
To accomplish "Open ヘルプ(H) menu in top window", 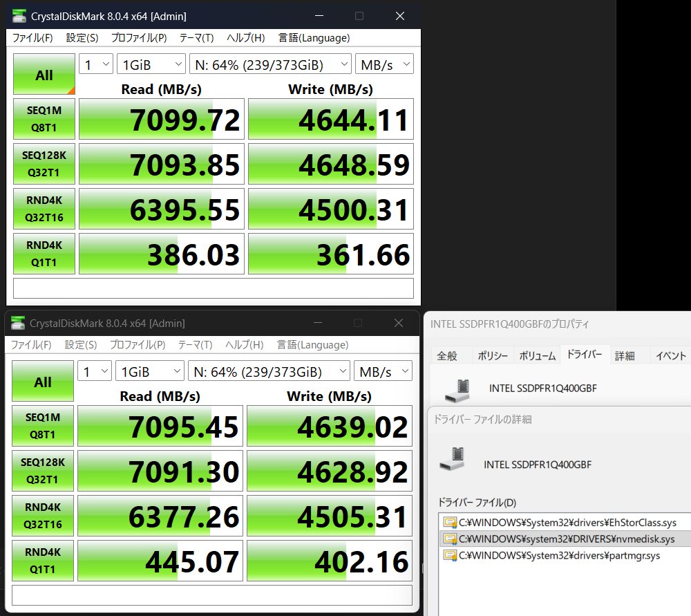I will 245,38.
